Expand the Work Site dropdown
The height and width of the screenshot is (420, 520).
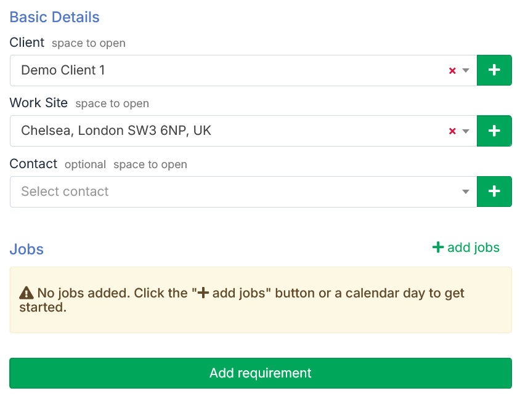pyautogui.click(x=466, y=131)
